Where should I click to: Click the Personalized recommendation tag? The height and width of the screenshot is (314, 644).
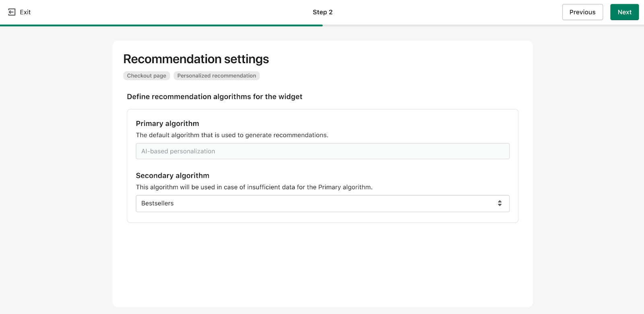click(x=217, y=76)
